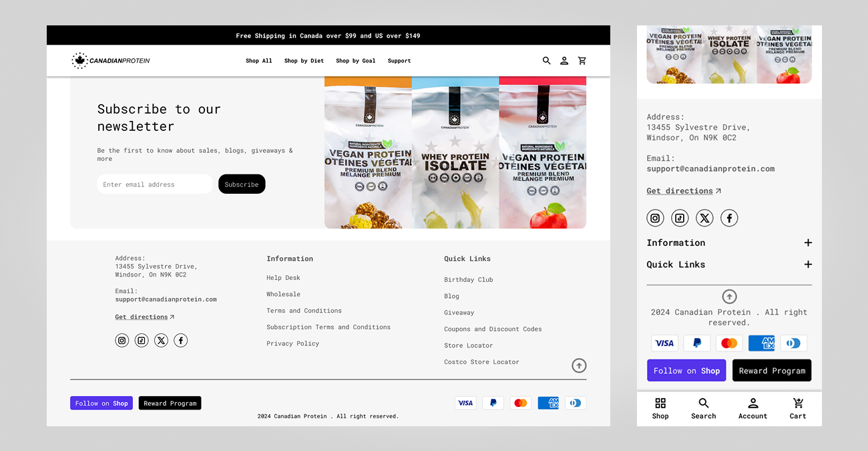Open desktop Get directions link
Viewport: 868px width, 451px height.
145,317
